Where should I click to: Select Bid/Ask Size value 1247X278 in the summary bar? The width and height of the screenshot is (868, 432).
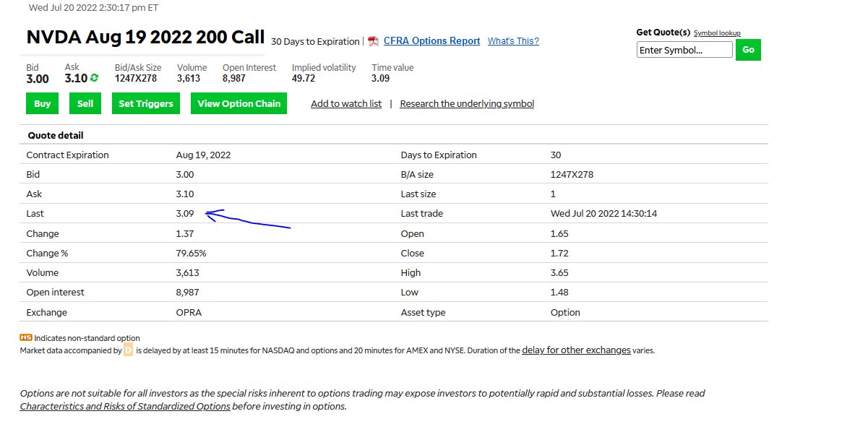click(136, 79)
